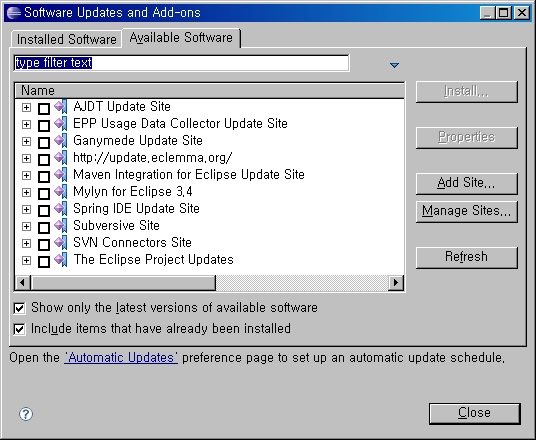Click the SVN Connectors Site icon

click(61, 243)
